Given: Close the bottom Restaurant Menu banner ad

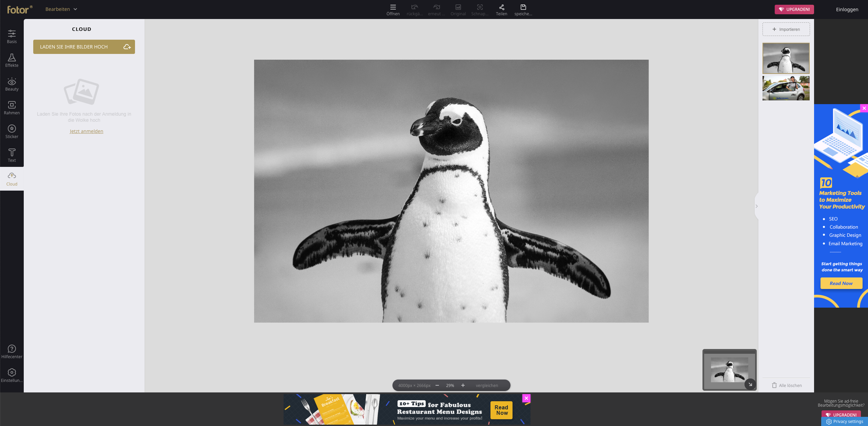Looking at the screenshot, I should [526, 398].
